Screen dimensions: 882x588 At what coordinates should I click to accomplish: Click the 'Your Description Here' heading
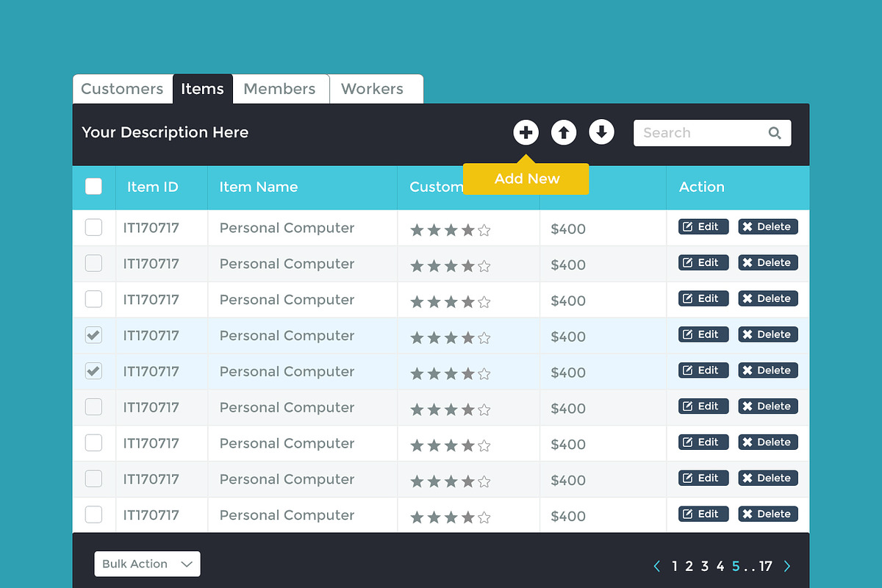click(165, 132)
